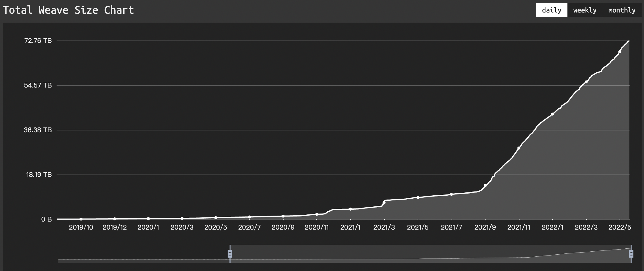
Task: Select data point above 2020/3
Action: (182, 219)
